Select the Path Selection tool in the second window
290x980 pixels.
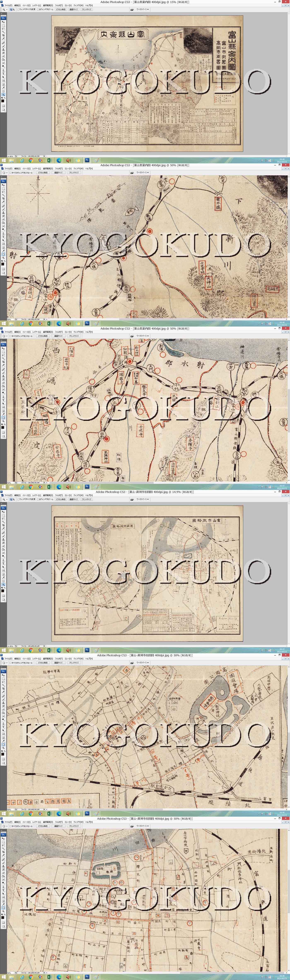4,240
